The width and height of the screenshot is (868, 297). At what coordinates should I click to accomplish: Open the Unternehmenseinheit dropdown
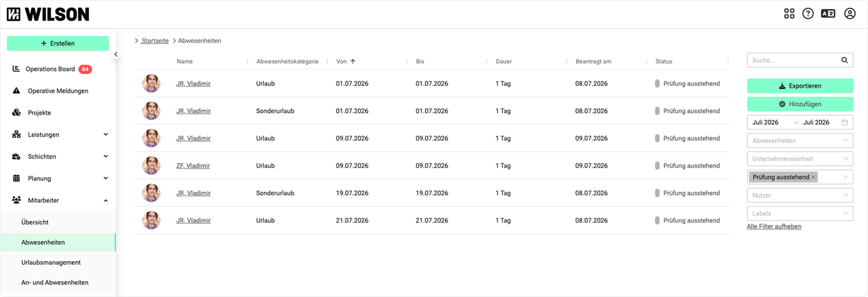click(x=800, y=159)
